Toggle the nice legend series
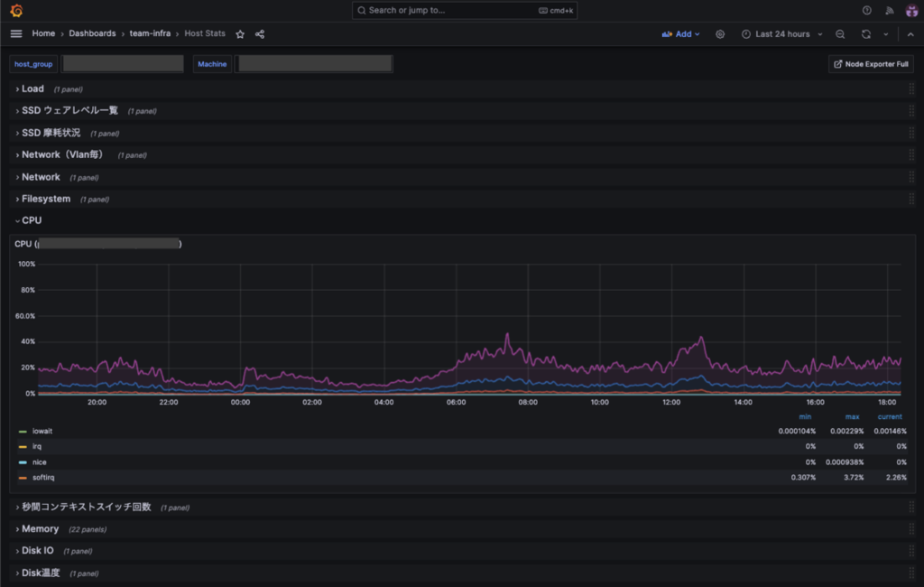 (x=40, y=462)
